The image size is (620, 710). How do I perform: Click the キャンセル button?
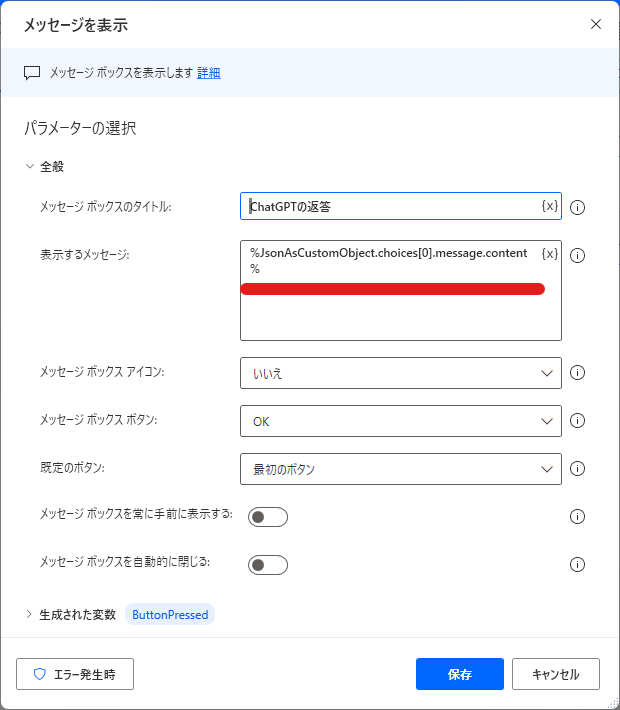556,674
